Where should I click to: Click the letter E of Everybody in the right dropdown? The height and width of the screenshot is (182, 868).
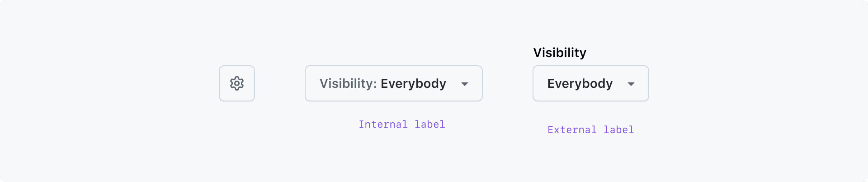[551, 84]
